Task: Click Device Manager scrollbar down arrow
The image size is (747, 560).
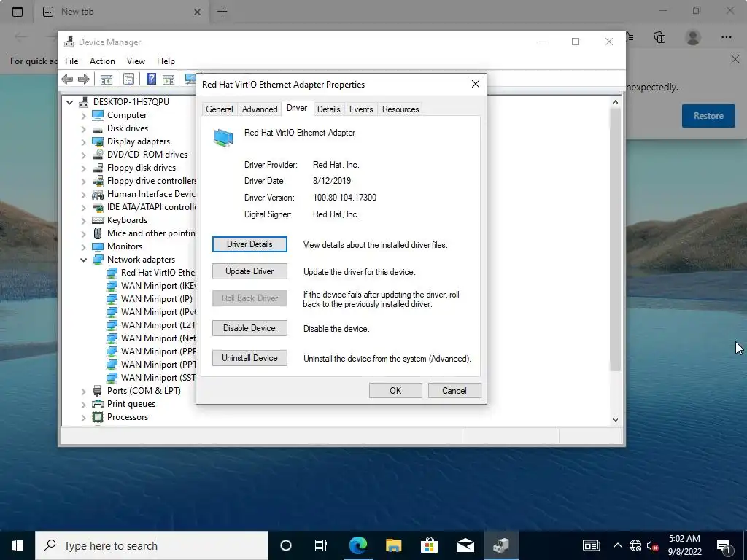Action: 615,419
